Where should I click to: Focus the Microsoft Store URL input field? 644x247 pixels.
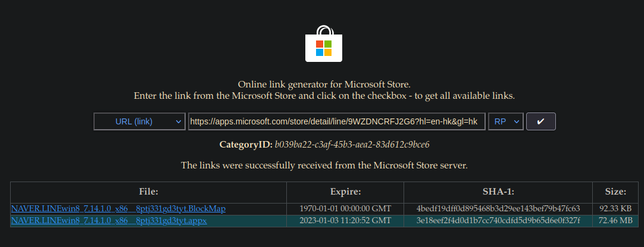tap(336, 121)
